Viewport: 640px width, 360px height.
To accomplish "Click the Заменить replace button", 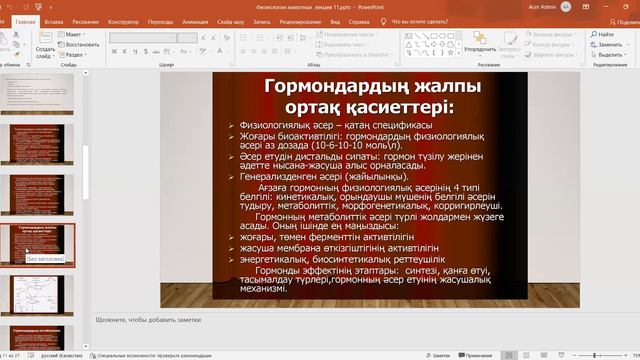I will 607,44.
